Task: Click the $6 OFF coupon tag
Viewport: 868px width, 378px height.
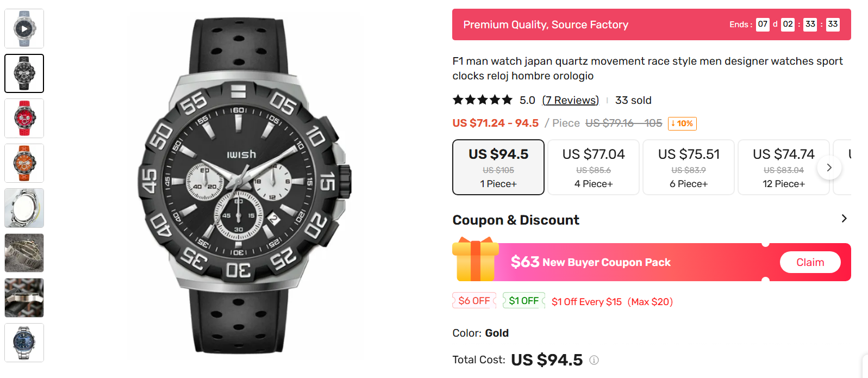Action: (x=474, y=301)
